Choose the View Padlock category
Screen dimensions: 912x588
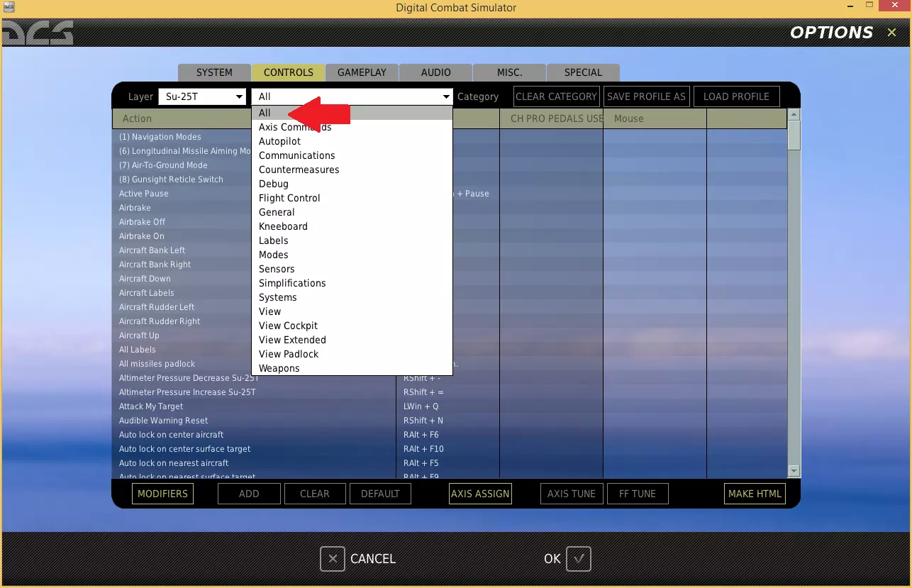[352, 354]
